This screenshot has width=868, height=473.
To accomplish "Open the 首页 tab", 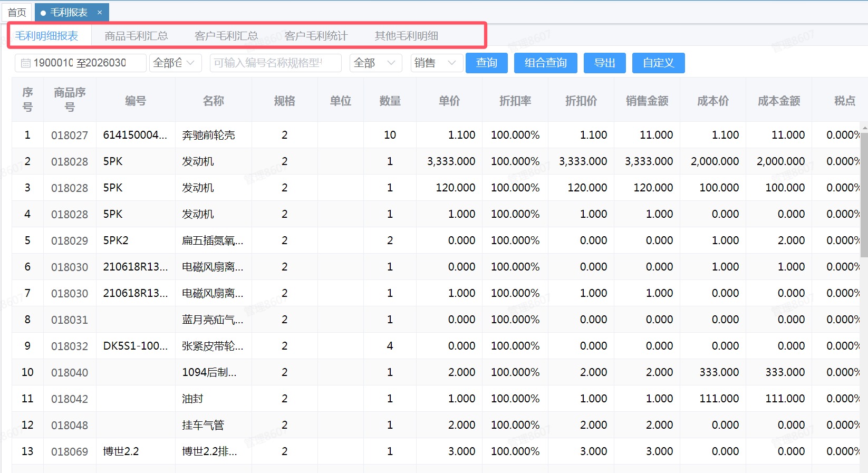I will pyautogui.click(x=17, y=12).
